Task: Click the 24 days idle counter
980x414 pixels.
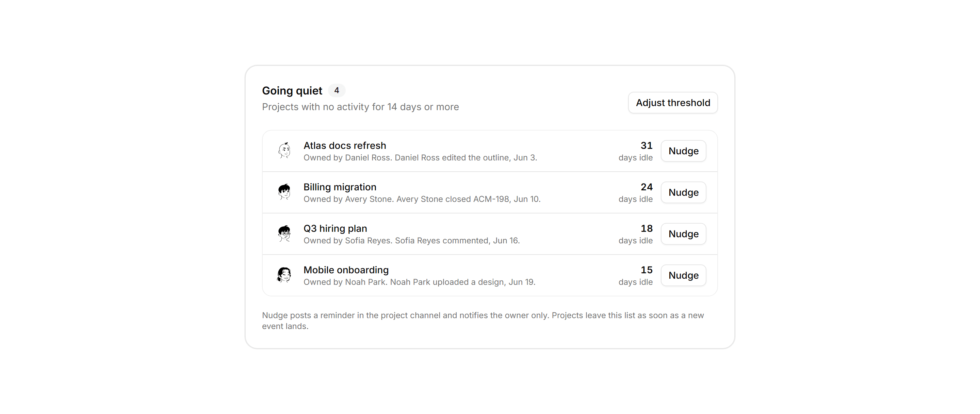Action: pyautogui.click(x=635, y=193)
